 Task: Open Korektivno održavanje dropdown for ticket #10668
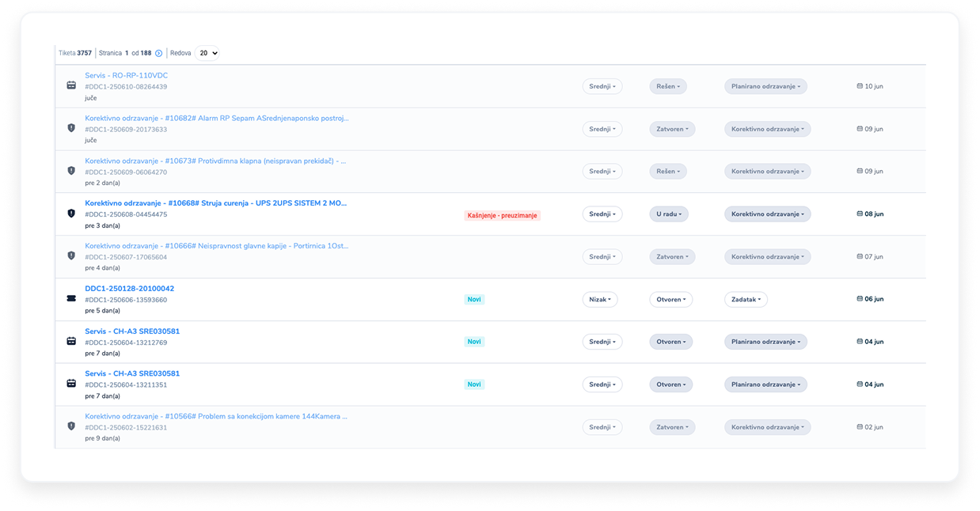tap(767, 214)
